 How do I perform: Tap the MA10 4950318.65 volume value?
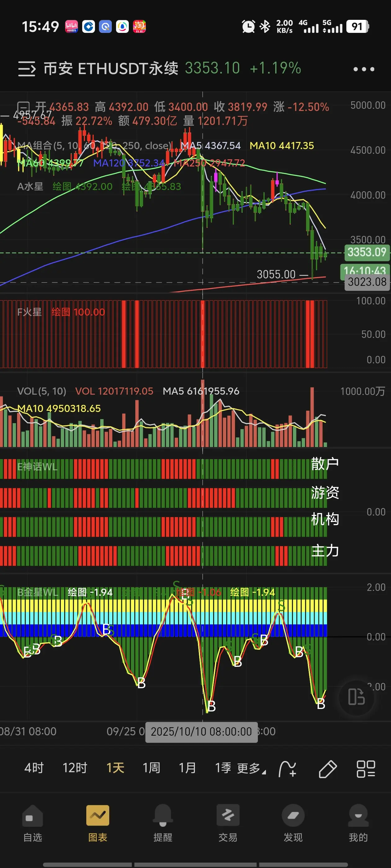tap(59, 408)
